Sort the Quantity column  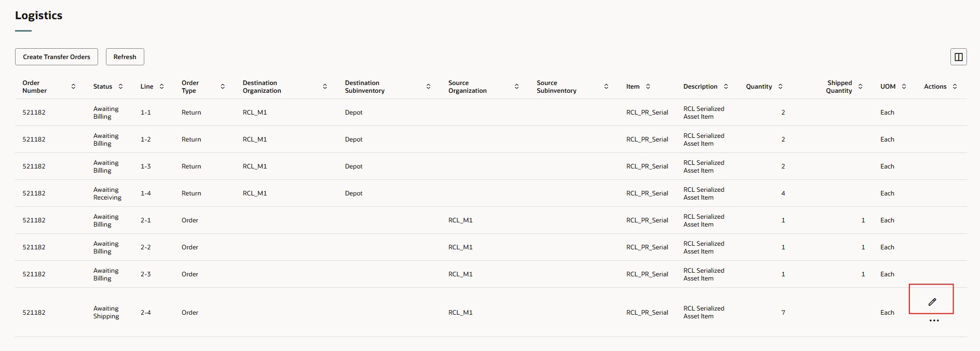780,87
